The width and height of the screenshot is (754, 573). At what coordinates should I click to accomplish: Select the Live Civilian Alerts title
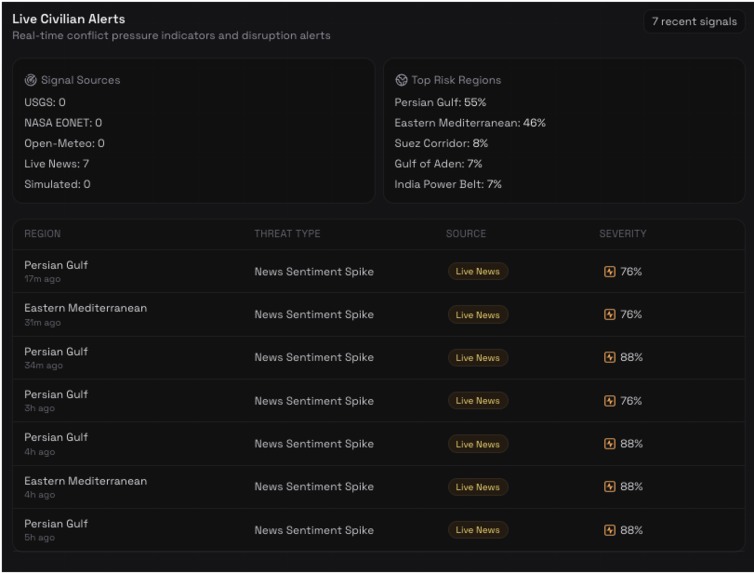click(x=69, y=19)
